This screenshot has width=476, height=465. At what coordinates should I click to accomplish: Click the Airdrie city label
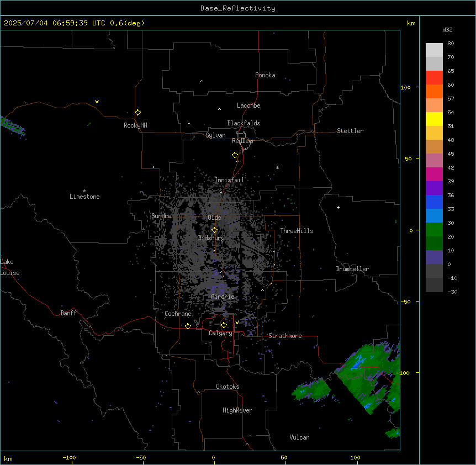223,297
